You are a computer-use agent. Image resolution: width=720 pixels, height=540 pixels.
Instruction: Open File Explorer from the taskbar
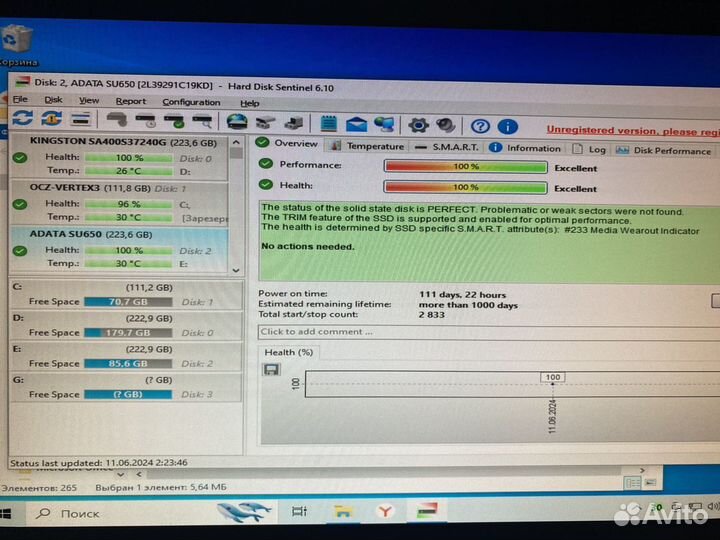(343, 511)
